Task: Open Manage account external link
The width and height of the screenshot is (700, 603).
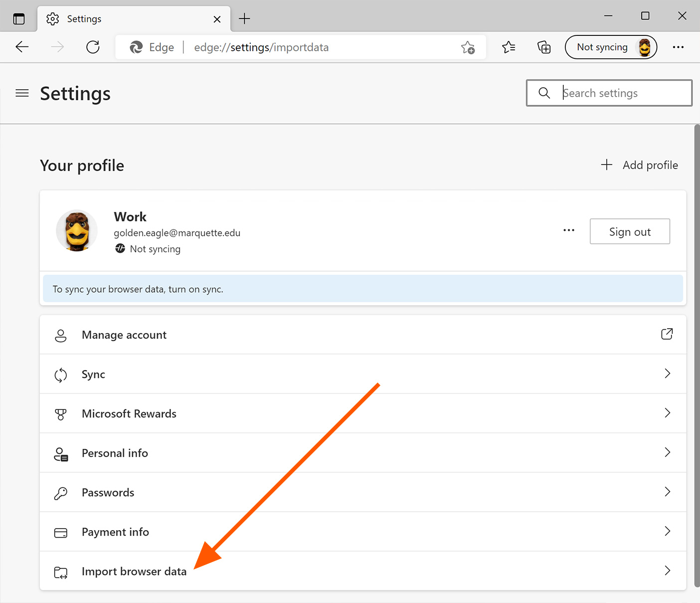Action: click(667, 334)
